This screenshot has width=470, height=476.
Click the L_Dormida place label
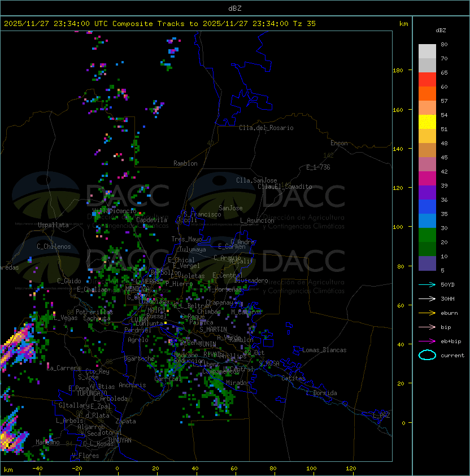(x=321, y=393)
